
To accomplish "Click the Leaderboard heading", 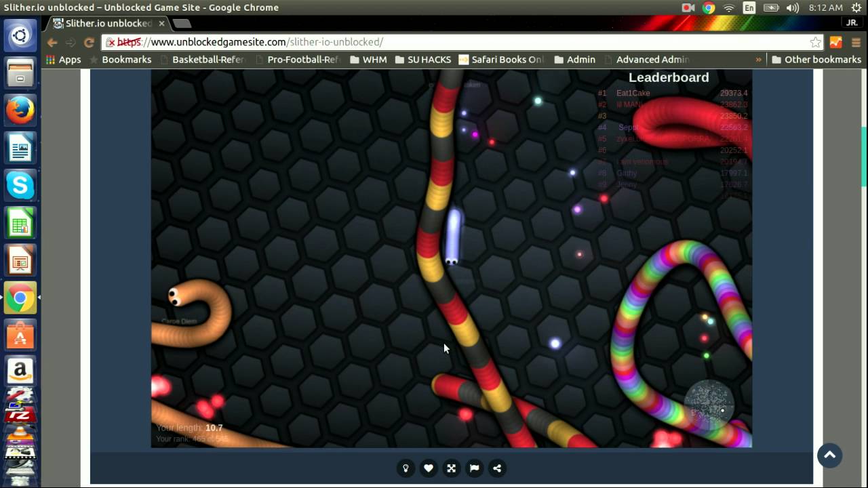I will click(669, 77).
